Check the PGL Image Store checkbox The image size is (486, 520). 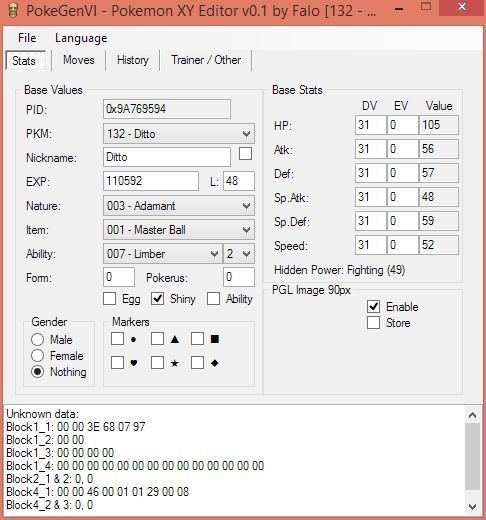click(373, 322)
